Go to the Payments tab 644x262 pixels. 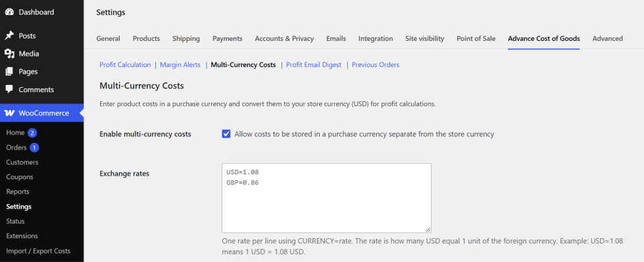[x=228, y=39]
